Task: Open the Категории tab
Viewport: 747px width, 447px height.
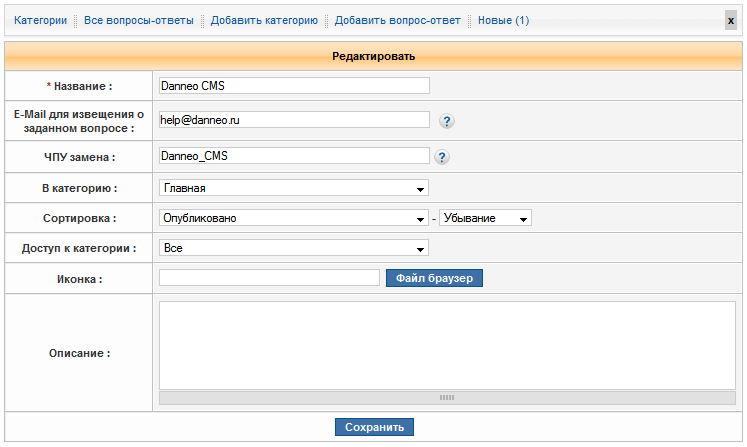Action: coord(40,20)
